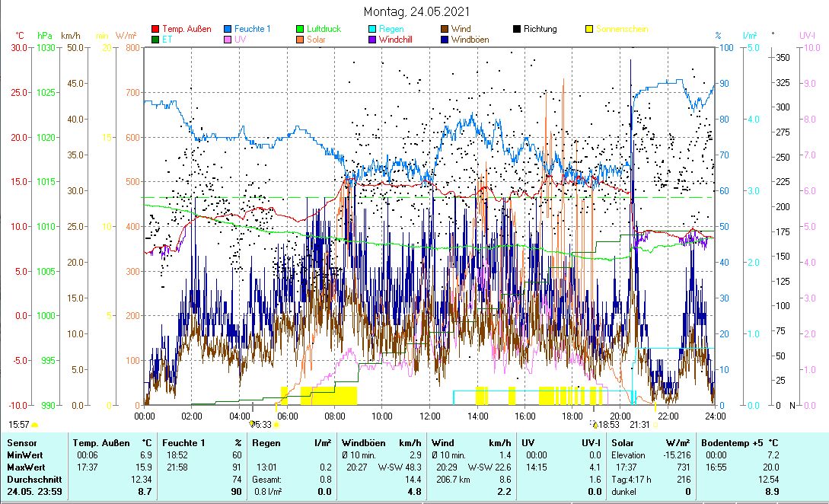Click the red Temp. Außen legend swatch

coord(155,29)
